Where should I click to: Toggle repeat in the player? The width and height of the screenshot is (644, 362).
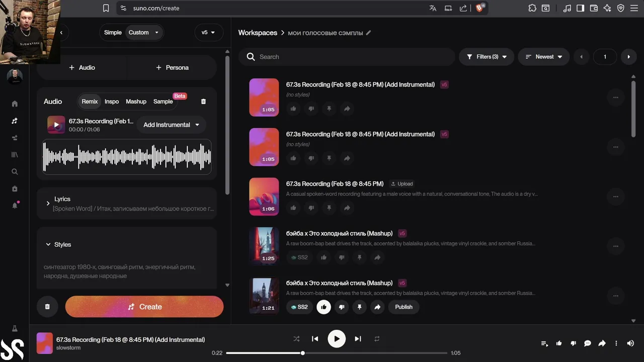(x=377, y=339)
